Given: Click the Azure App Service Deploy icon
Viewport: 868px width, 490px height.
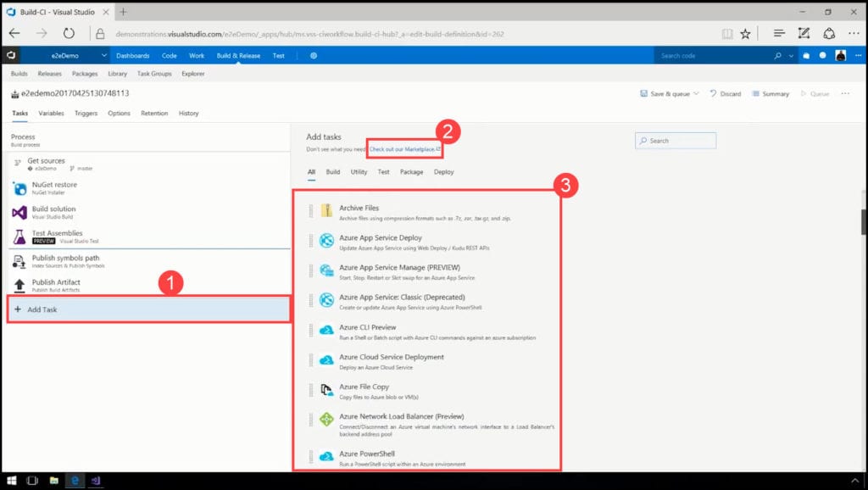Looking at the screenshot, I should [x=326, y=240].
